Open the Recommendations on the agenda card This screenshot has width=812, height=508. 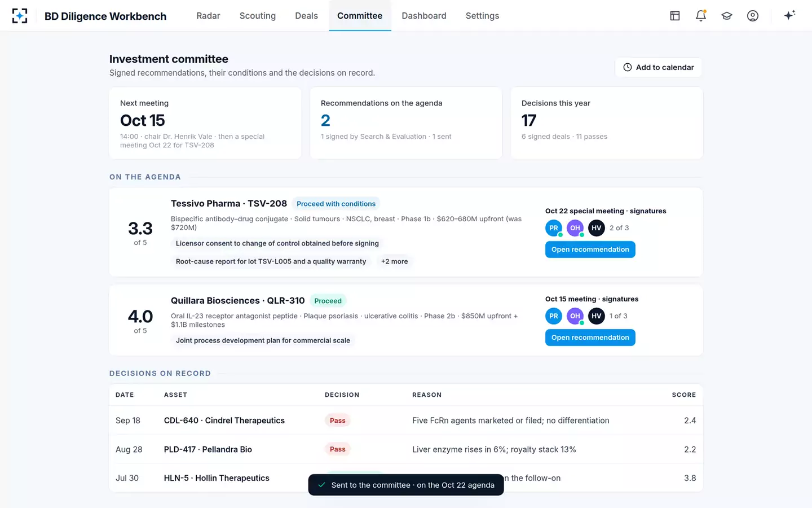[x=406, y=123]
